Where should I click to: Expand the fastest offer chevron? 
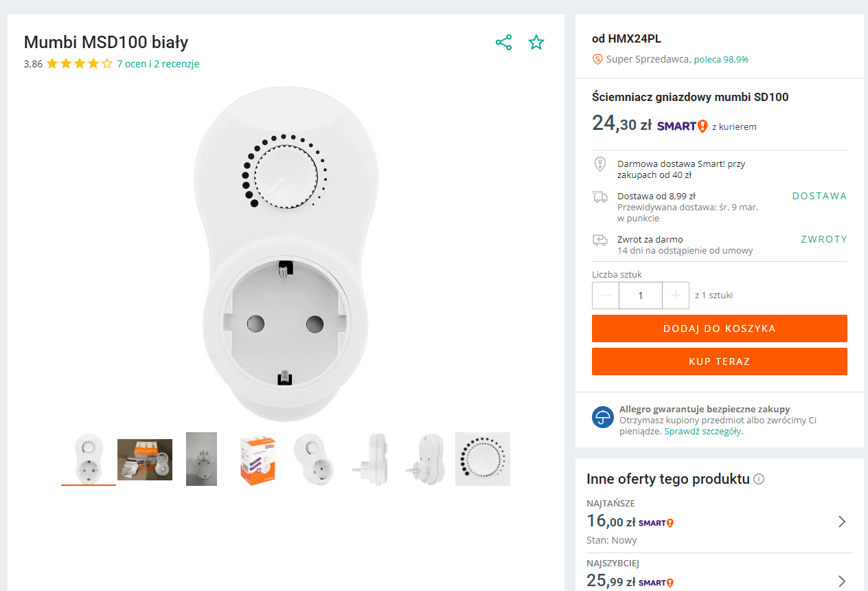point(842,581)
